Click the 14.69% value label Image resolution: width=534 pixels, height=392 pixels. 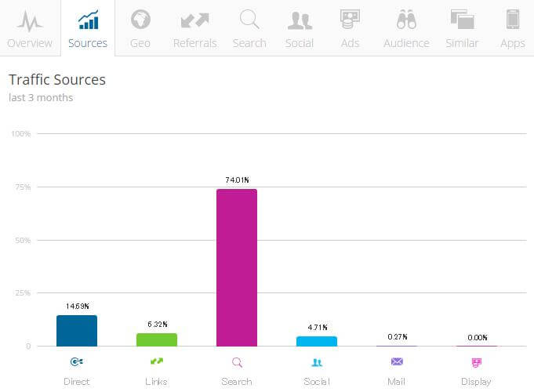click(x=78, y=307)
